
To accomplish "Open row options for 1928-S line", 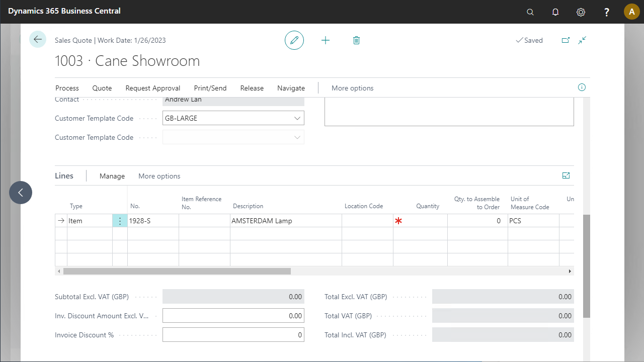I will [120, 221].
